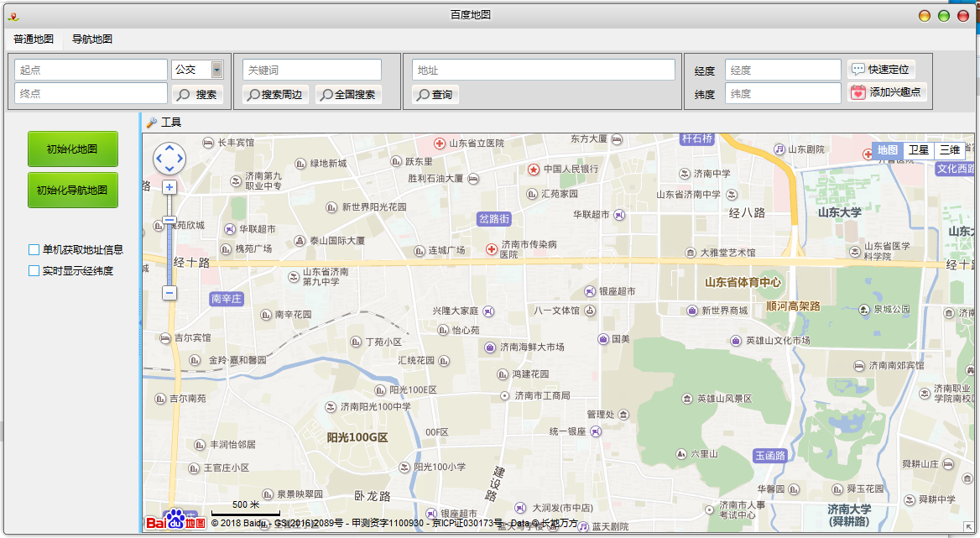Click the zoom in plus button
980x538 pixels.
pos(169,187)
